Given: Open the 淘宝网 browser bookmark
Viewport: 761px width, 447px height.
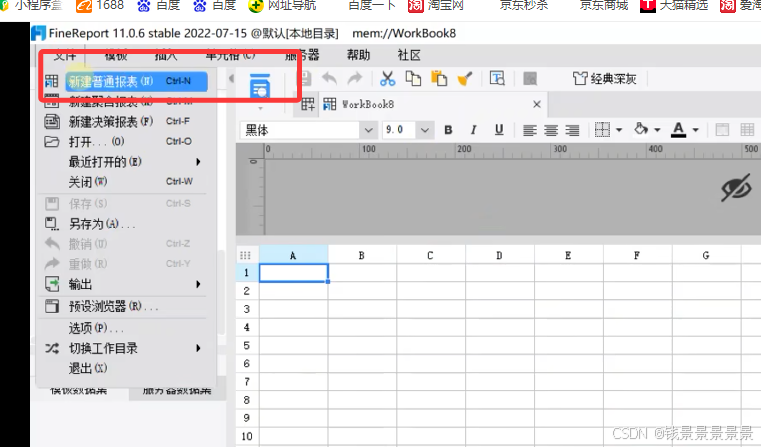Looking at the screenshot, I should [x=436, y=5].
